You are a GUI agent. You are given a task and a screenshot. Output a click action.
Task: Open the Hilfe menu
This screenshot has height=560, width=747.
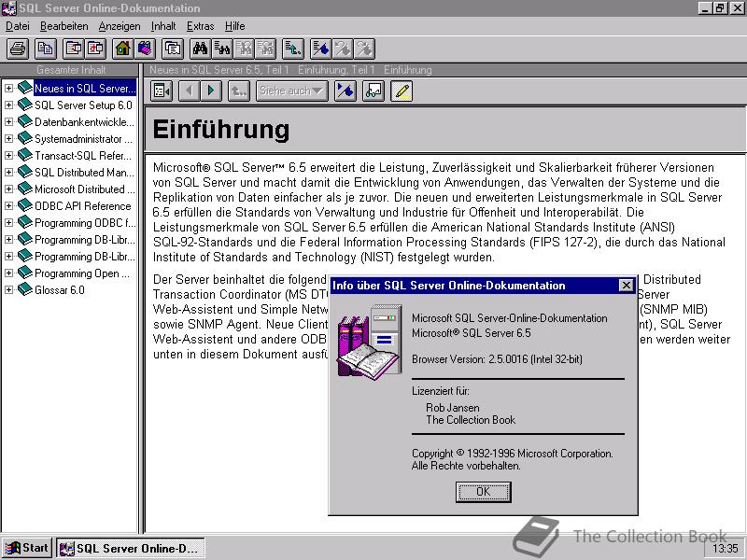tap(235, 26)
